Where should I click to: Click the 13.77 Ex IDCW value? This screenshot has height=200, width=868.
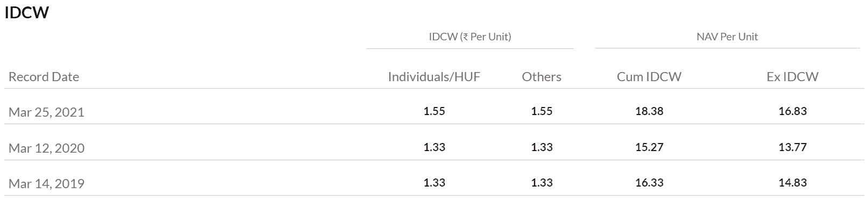tap(793, 147)
